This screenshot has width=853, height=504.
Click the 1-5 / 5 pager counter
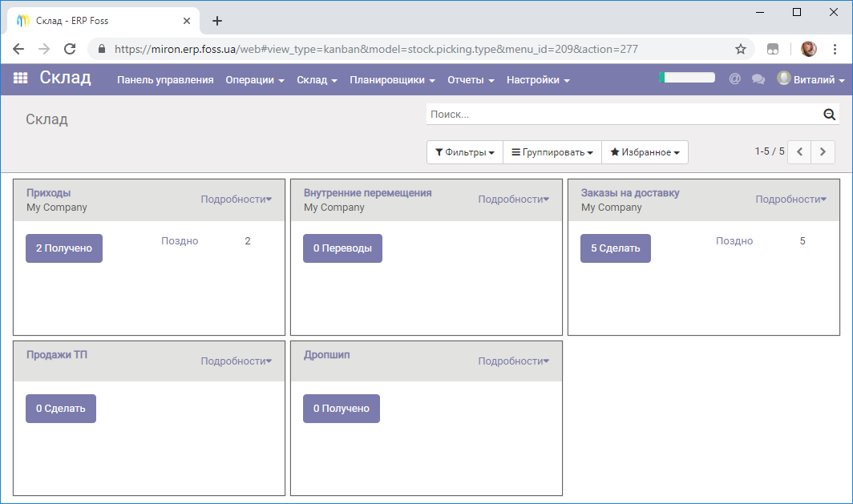[x=770, y=151]
